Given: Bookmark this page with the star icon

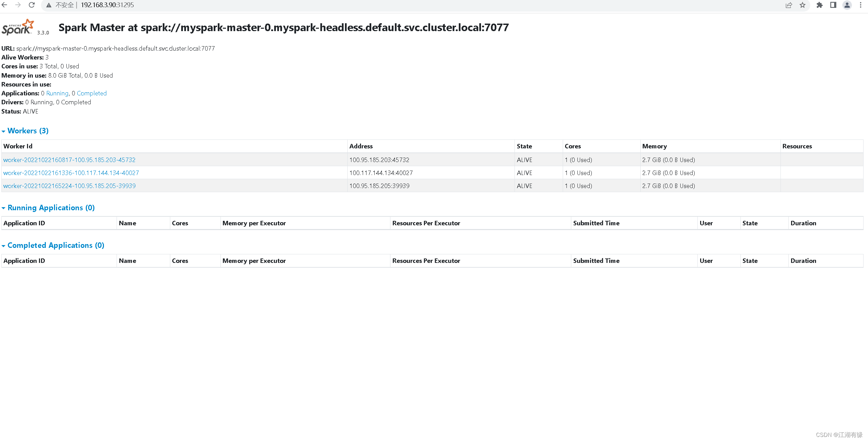Looking at the screenshot, I should click(x=803, y=5).
